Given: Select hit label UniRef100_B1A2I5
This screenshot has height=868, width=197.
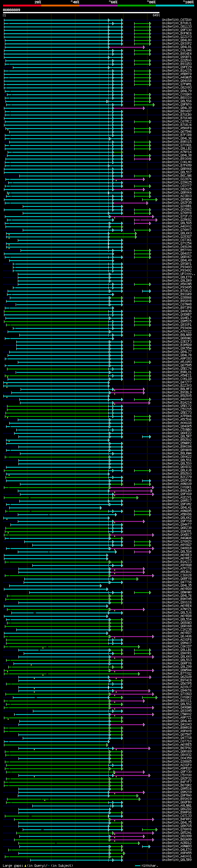Looking at the screenshot, I should pos(177,71).
